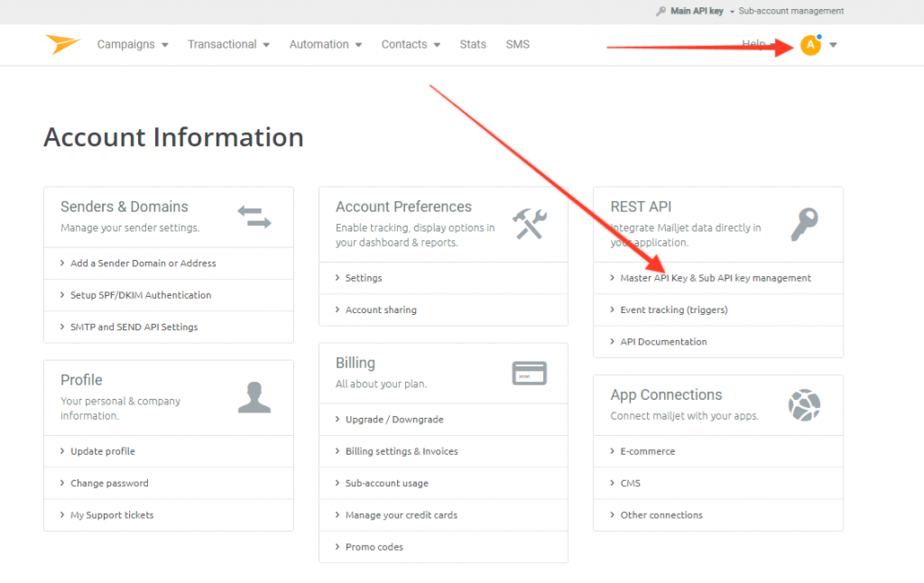Open the Main API key selector
The width and height of the screenshot is (924, 583).
point(702,11)
